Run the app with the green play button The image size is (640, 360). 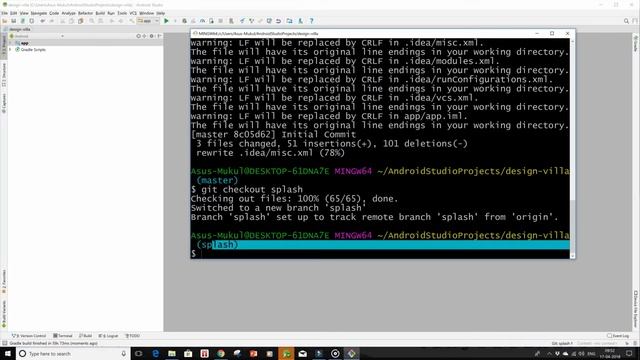(x=166, y=21)
